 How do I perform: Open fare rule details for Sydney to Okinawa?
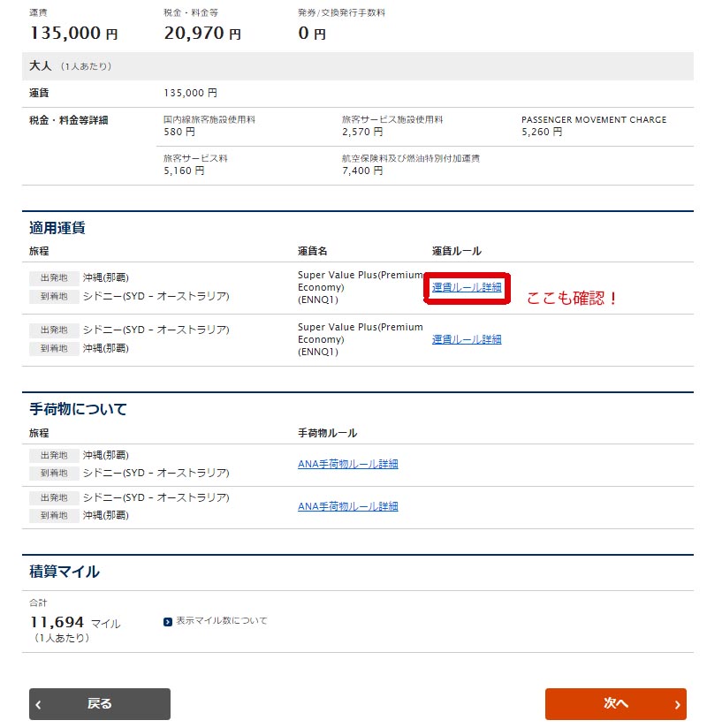[x=467, y=339]
